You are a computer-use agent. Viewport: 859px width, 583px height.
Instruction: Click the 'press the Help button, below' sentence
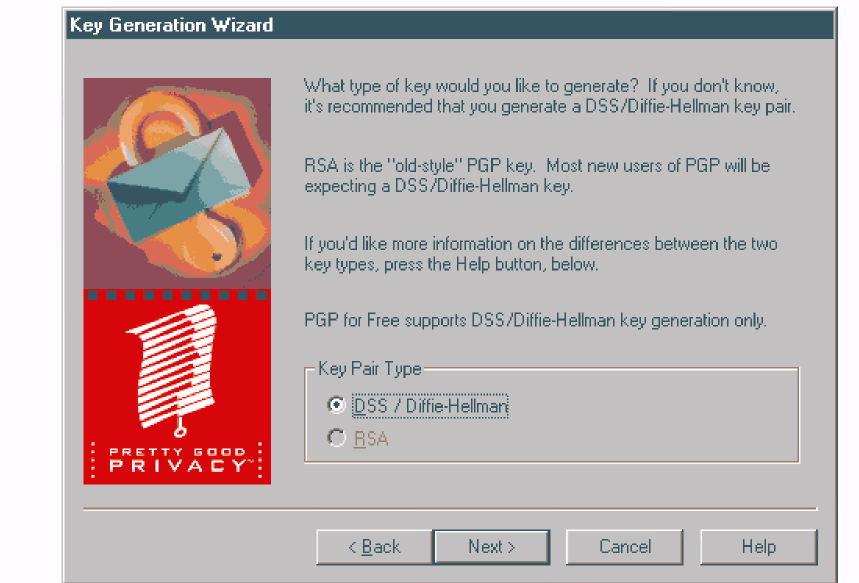(x=491, y=265)
